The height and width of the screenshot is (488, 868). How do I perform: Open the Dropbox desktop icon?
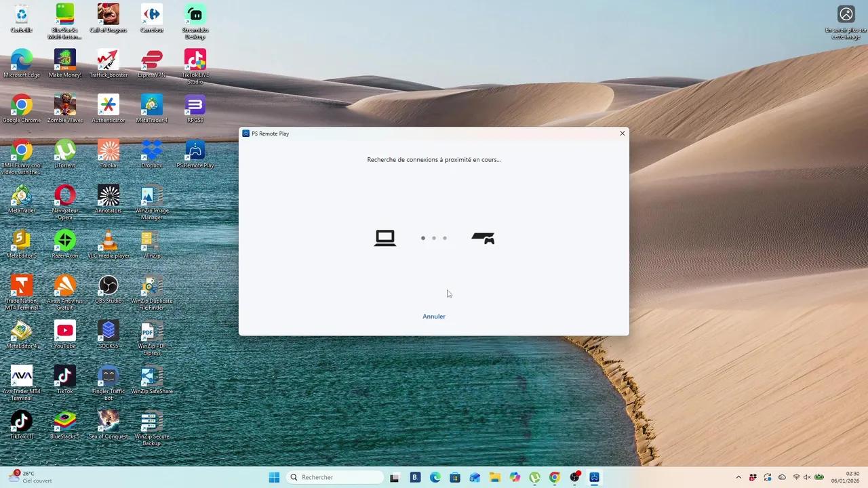tap(152, 150)
